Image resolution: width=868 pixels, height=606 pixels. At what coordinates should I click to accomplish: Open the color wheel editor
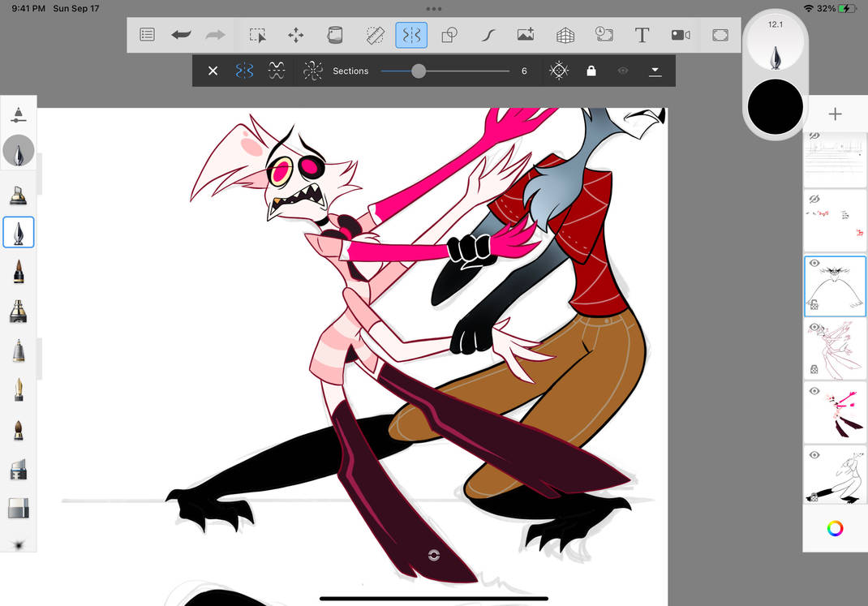(835, 528)
